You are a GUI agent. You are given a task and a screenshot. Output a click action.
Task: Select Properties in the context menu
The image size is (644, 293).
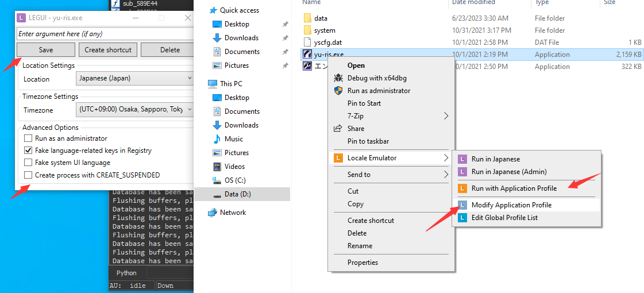click(x=363, y=263)
